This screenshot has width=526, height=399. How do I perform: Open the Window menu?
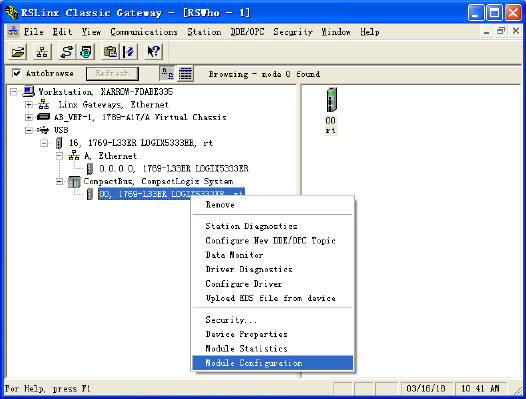[336, 32]
